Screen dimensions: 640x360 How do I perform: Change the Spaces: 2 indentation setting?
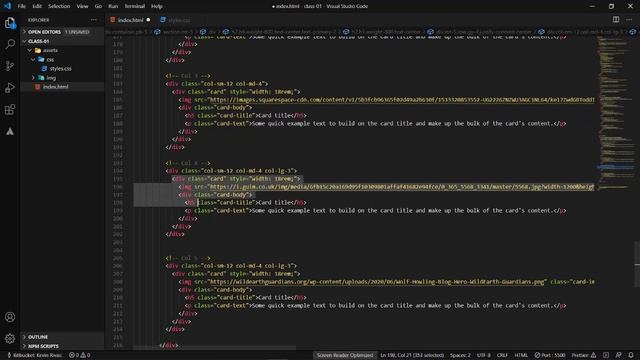[x=460, y=355]
